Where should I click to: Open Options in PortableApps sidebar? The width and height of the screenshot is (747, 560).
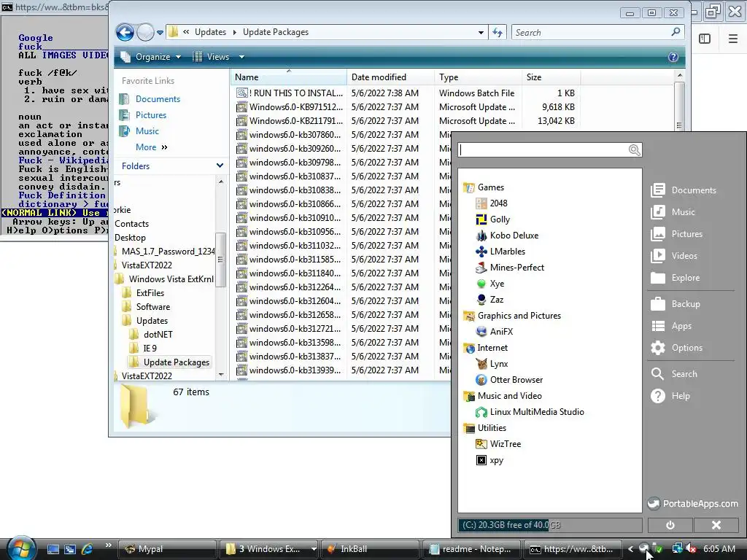tap(677, 348)
